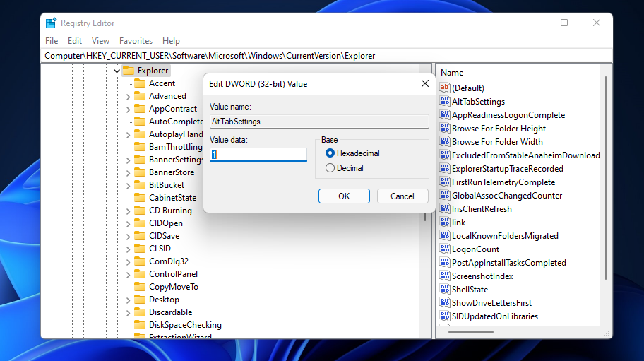Click the ShowDriveLettersFirst value icon

444,302
